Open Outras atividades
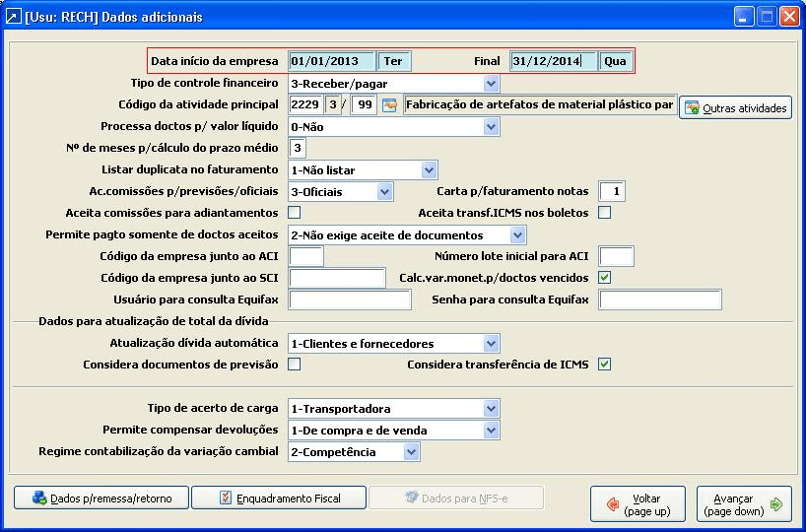The width and height of the screenshot is (806, 532). point(735,108)
